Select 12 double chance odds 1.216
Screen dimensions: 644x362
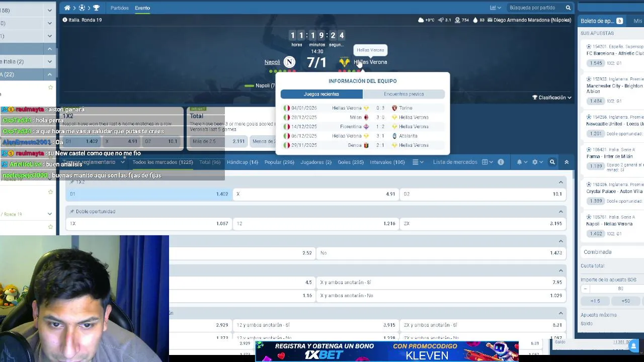pos(316,224)
